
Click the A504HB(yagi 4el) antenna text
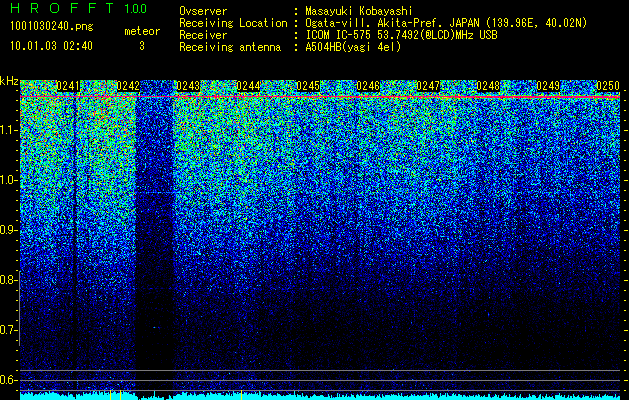[353, 47]
